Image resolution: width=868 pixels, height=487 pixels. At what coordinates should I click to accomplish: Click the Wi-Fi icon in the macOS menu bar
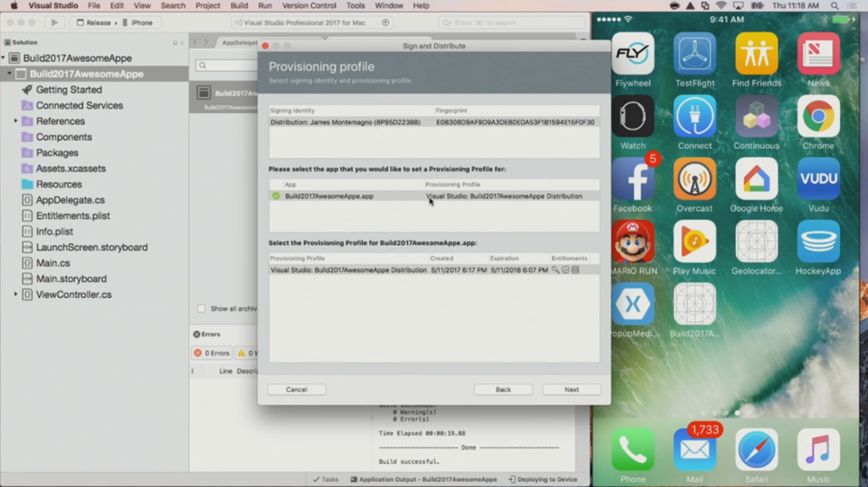[x=721, y=6]
